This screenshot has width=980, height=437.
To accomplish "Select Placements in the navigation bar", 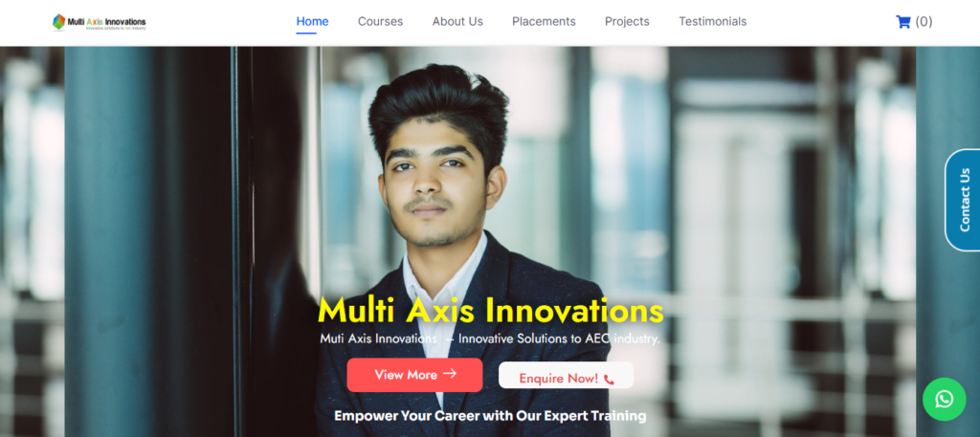I will click(544, 22).
